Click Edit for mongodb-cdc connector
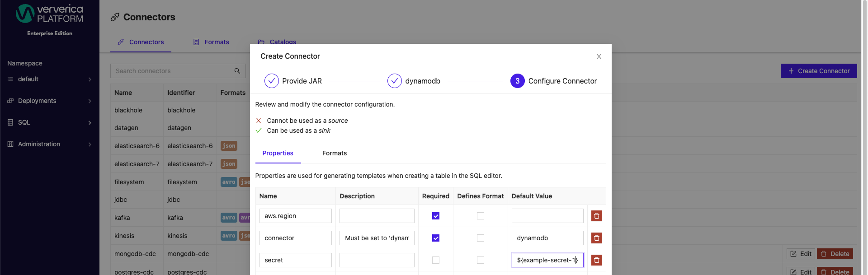Image resolution: width=868 pixels, height=275 pixels. click(x=801, y=254)
